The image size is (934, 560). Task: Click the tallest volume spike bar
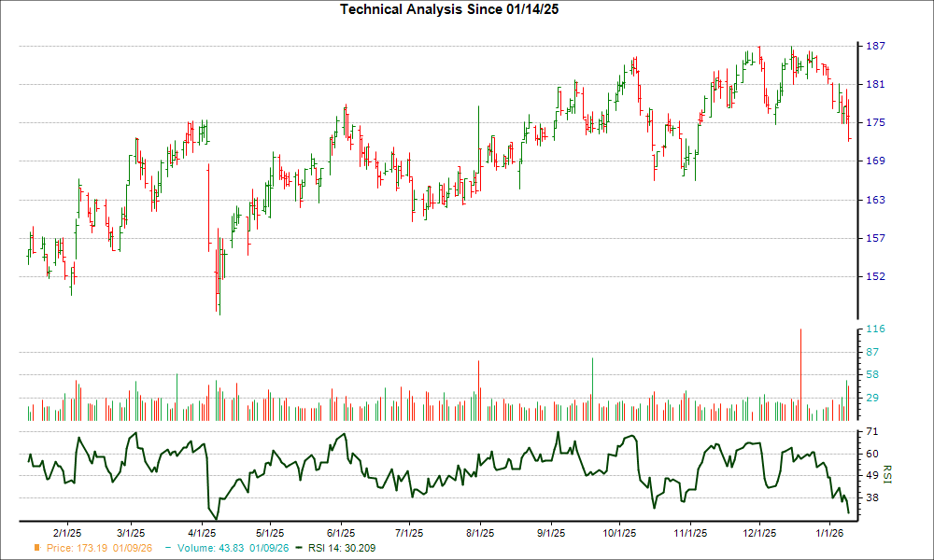click(x=800, y=373)
